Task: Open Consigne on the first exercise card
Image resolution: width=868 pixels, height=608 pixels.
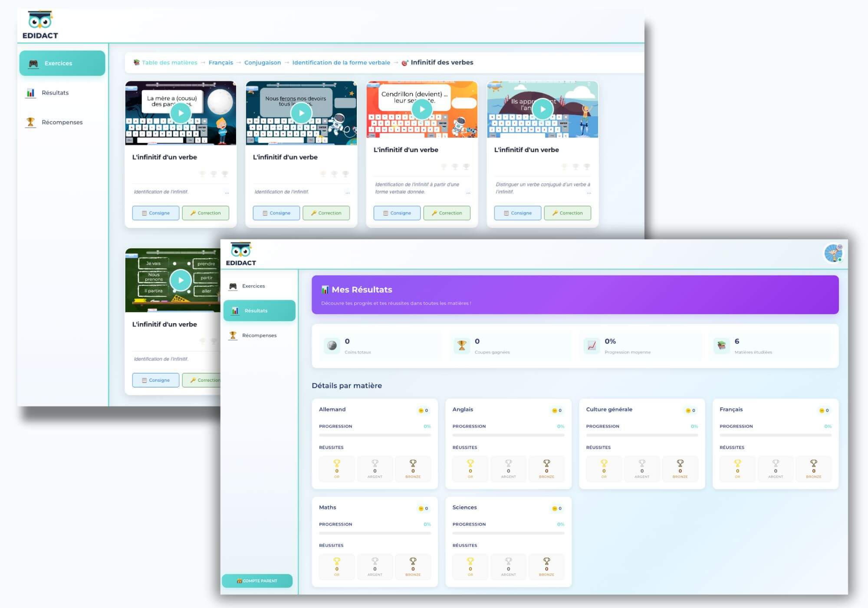Action: point(155,213)
